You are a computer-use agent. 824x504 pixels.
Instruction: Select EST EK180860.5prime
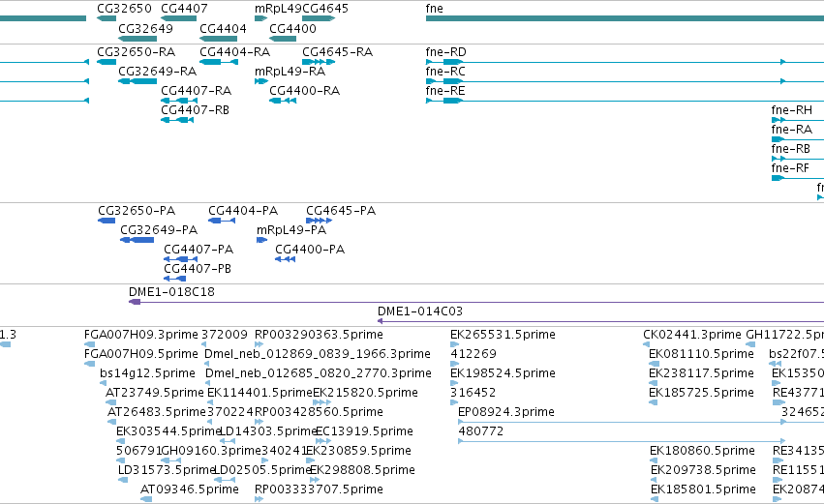click(702, 451)
